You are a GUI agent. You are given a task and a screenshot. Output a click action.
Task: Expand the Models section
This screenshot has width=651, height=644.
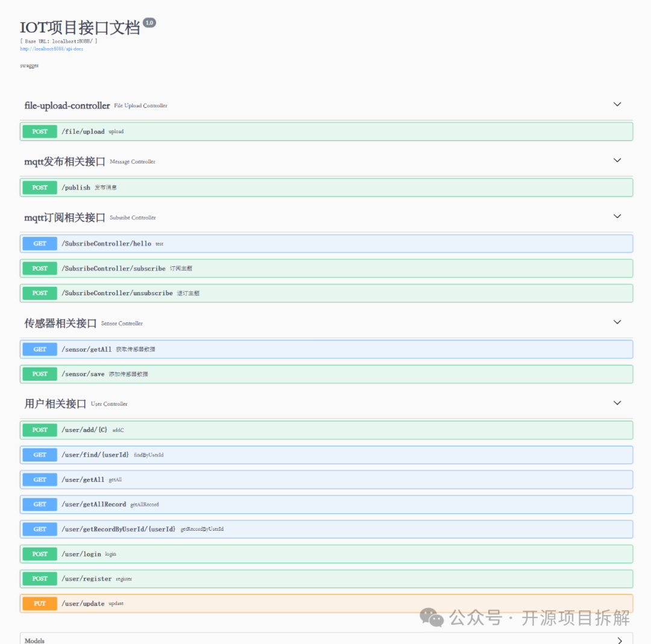tap(619, 640)
